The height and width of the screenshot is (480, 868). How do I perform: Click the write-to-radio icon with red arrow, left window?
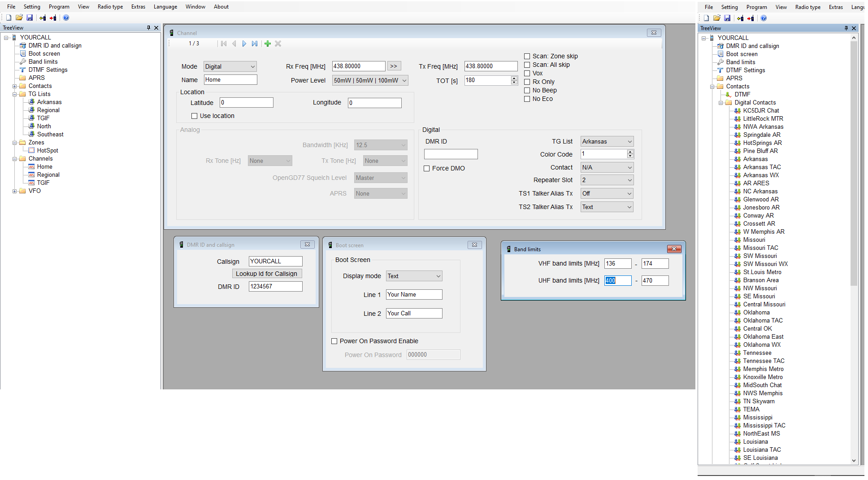tap(53, 17)
